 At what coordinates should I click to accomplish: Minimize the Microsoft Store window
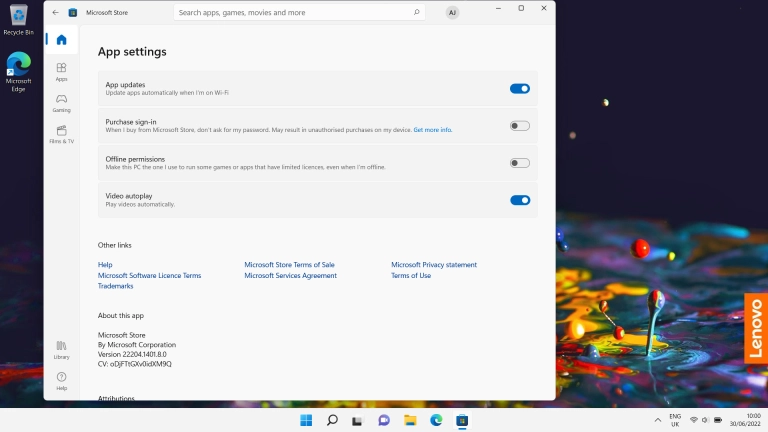[498, 8]
